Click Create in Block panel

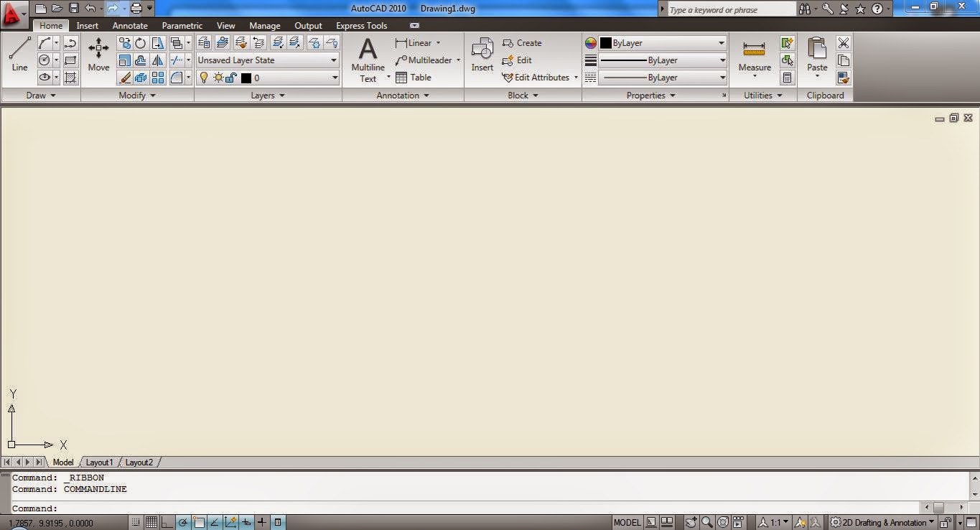522,43
